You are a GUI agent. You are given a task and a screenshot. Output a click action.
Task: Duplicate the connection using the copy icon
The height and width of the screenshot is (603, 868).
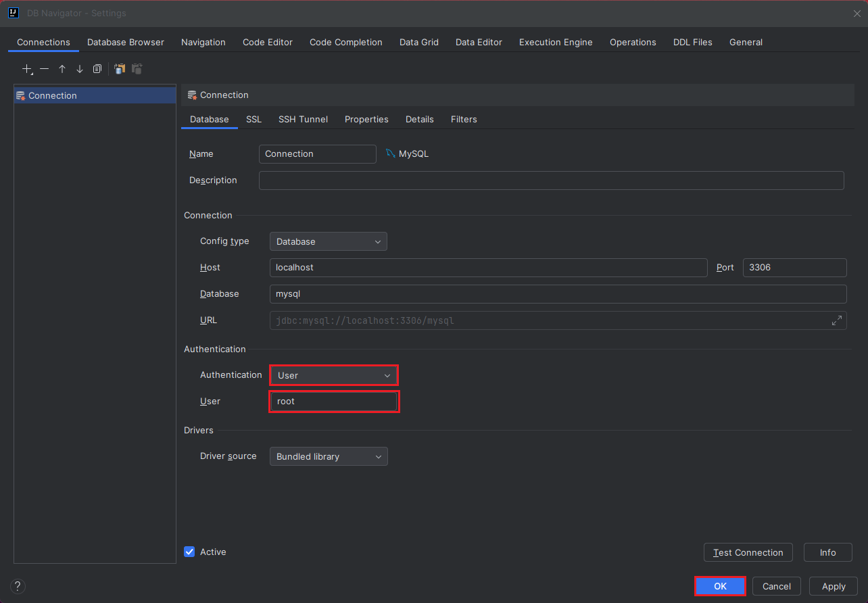coord(97,68)
